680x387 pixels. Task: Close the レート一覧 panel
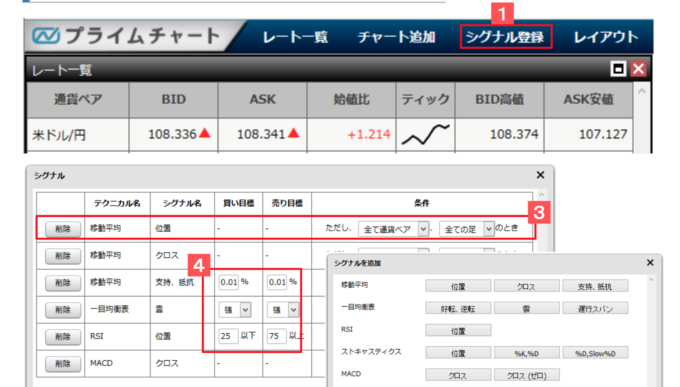[638, 69]
